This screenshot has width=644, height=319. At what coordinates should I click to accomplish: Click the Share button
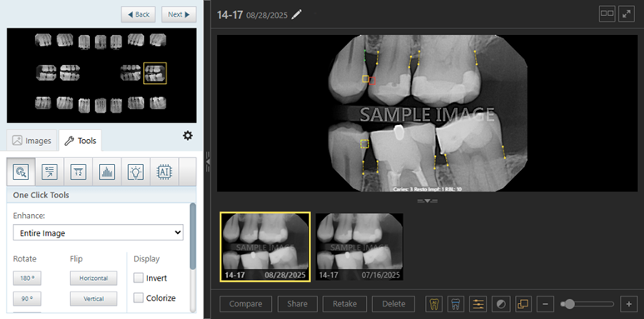[297, 304]
